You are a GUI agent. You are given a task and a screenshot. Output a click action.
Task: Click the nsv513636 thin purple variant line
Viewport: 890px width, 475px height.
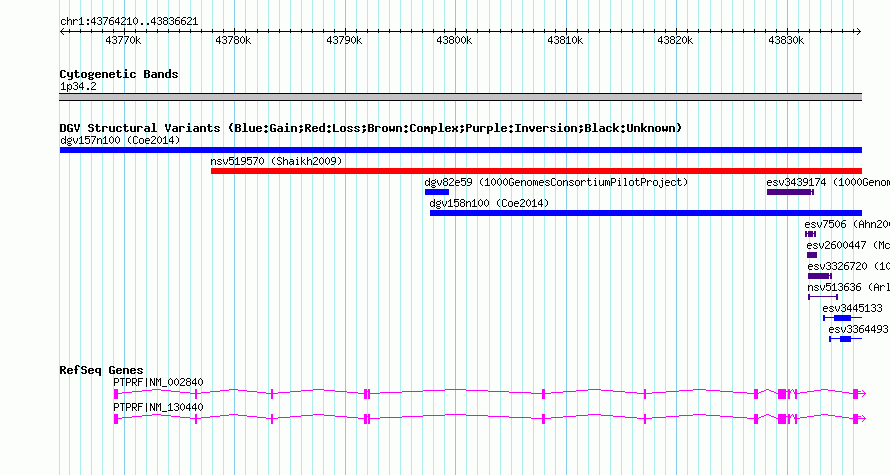(x=822, y=297)
